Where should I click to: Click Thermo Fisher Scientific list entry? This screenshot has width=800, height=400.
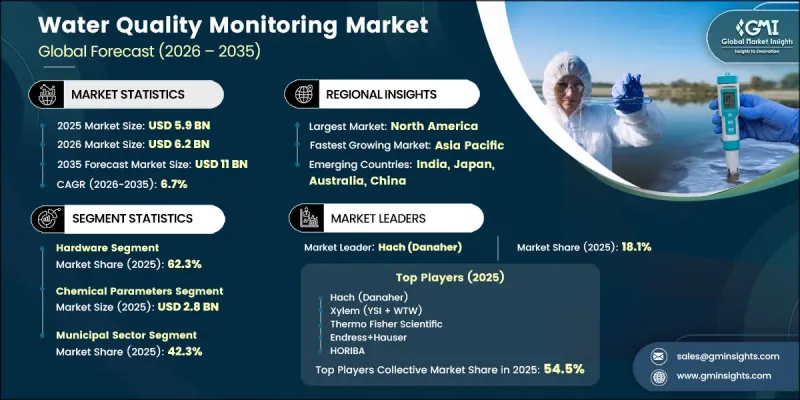[386, 324]
